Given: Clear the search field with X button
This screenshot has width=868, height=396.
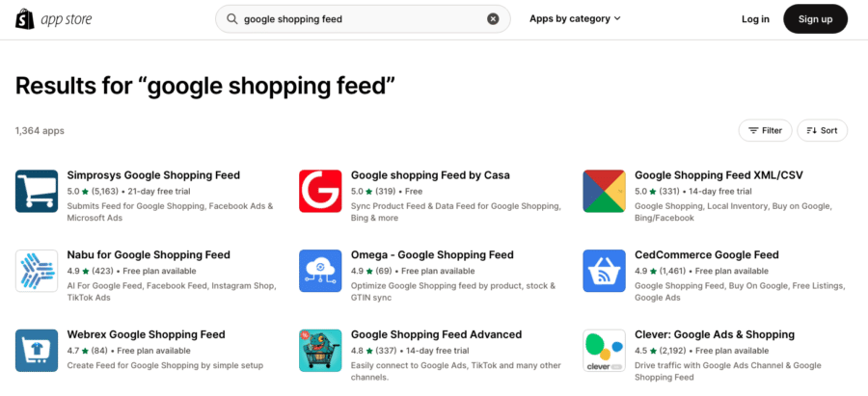Looking at the screenshot, I should [493, 19].
